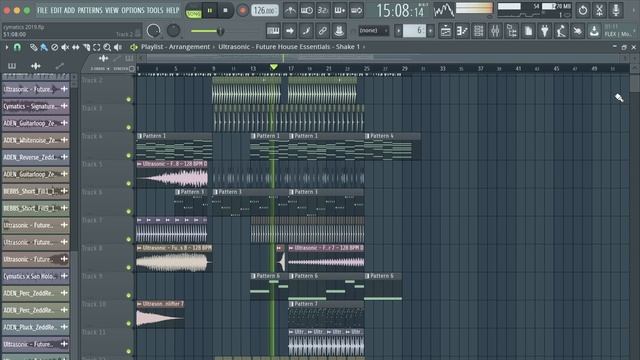
Task: Stop playback with the stop button
Action: pos(225,11)
